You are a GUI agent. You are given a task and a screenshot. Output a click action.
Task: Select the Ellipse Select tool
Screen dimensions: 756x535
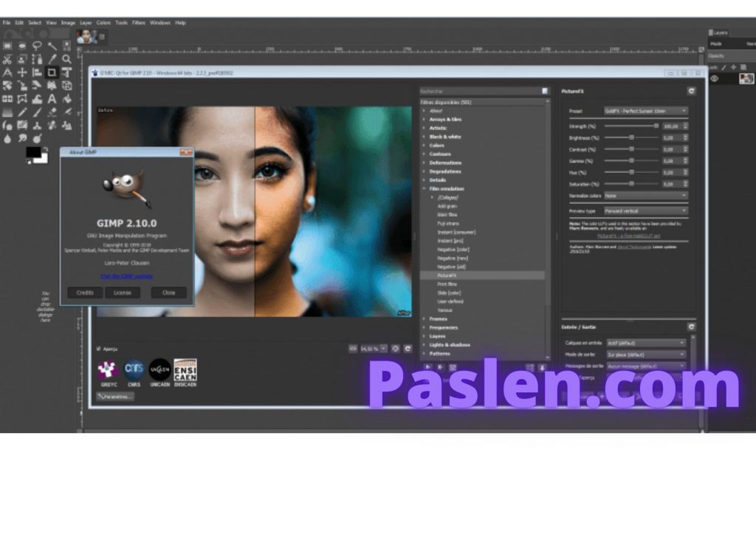[22, 47]
